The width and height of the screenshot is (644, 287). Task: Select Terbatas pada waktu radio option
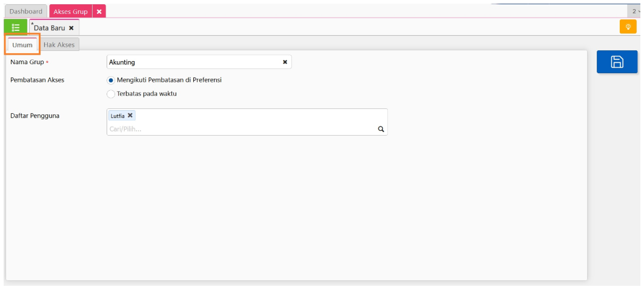111,94
